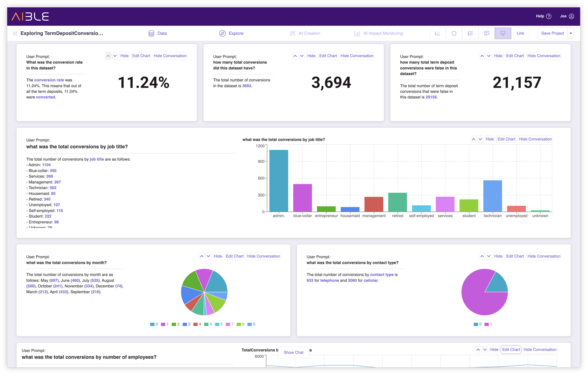This screenshot has width=588, height=378.
Task: Click the pencil icon beside the project title
Action: coord(15,33)
